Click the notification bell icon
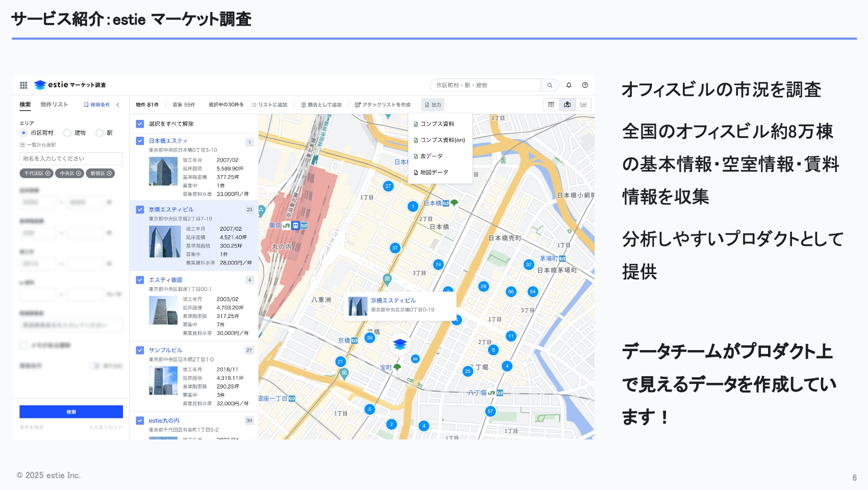 coord(569,85)
